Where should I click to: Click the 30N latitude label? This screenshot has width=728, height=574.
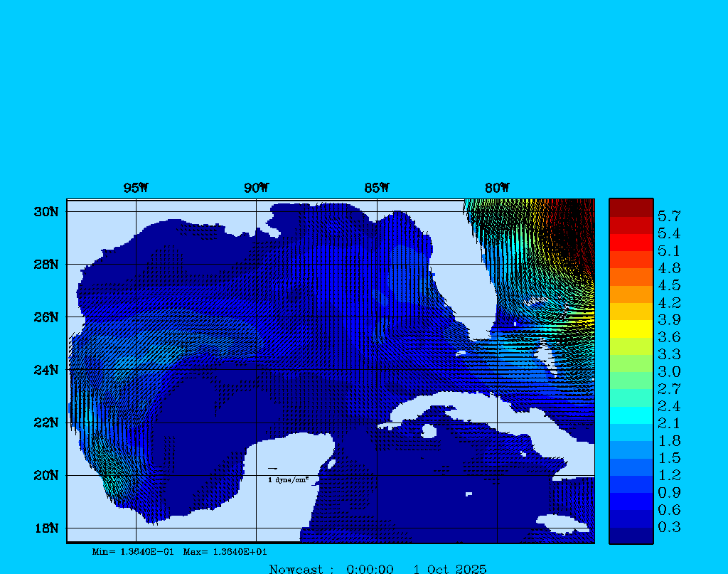(x=48, y=212)
